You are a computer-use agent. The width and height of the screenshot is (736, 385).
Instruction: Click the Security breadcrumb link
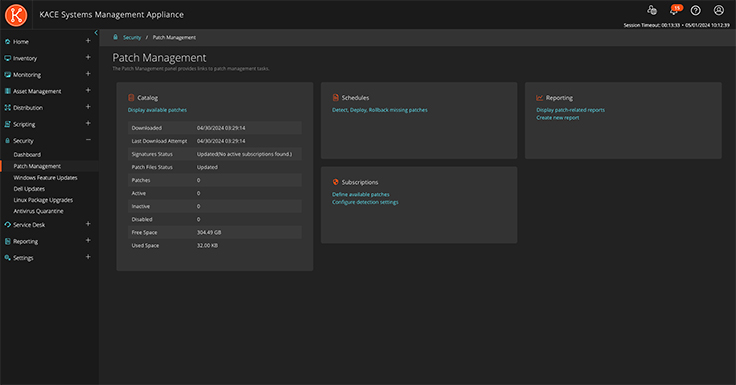click(132, 38)
